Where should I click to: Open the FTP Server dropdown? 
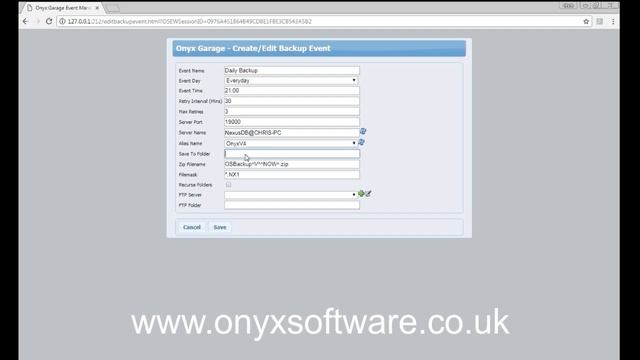[x=291, y=195]
